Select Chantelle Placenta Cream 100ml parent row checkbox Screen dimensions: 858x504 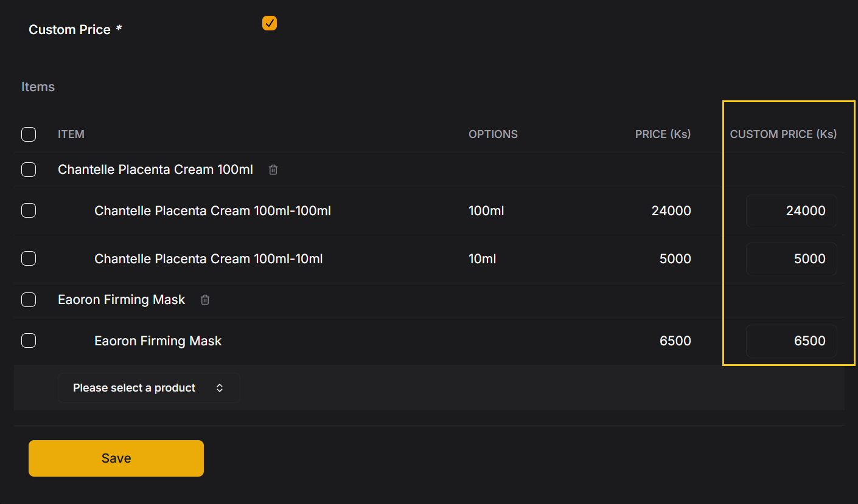coord(29,170)
